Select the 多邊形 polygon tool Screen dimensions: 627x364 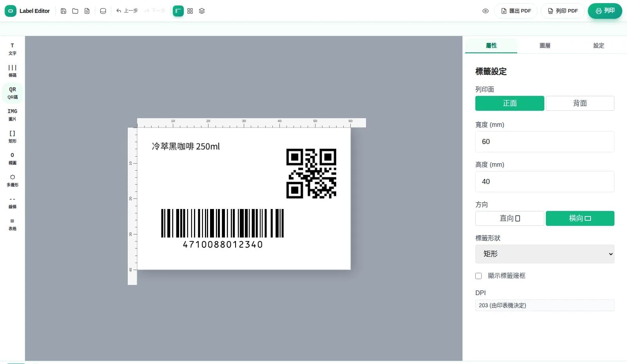13,180
